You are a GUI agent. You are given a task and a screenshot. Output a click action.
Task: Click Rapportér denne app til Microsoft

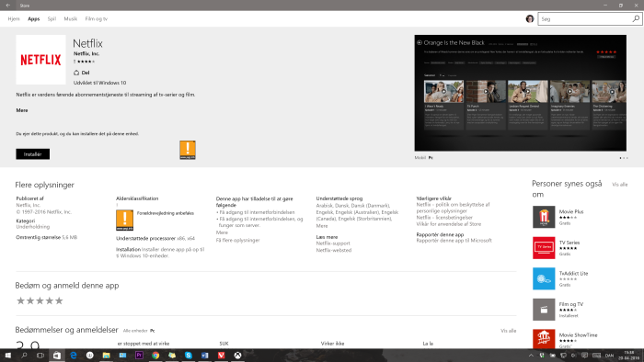pyautogui.click(x=454, y=241)
